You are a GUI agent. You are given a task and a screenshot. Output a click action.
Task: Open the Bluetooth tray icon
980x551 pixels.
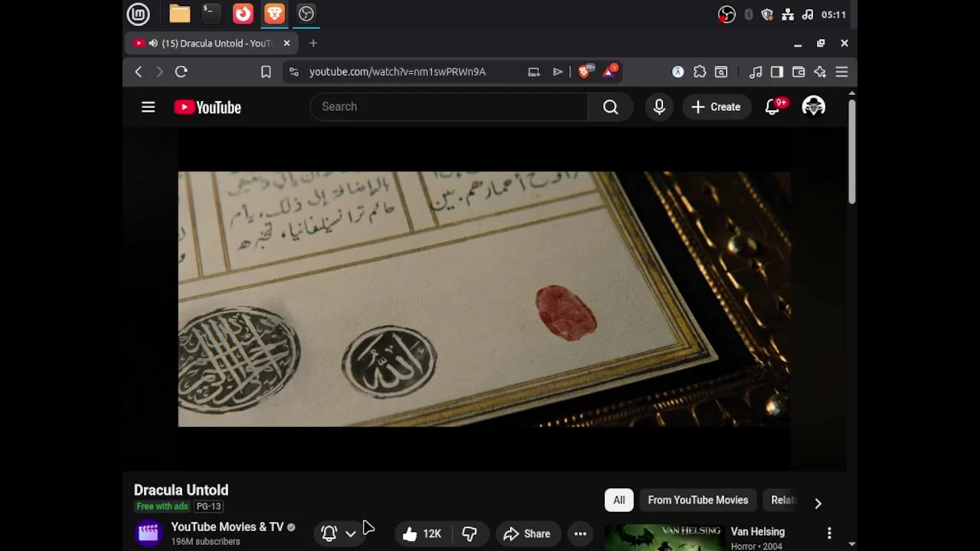coord(749,15)
